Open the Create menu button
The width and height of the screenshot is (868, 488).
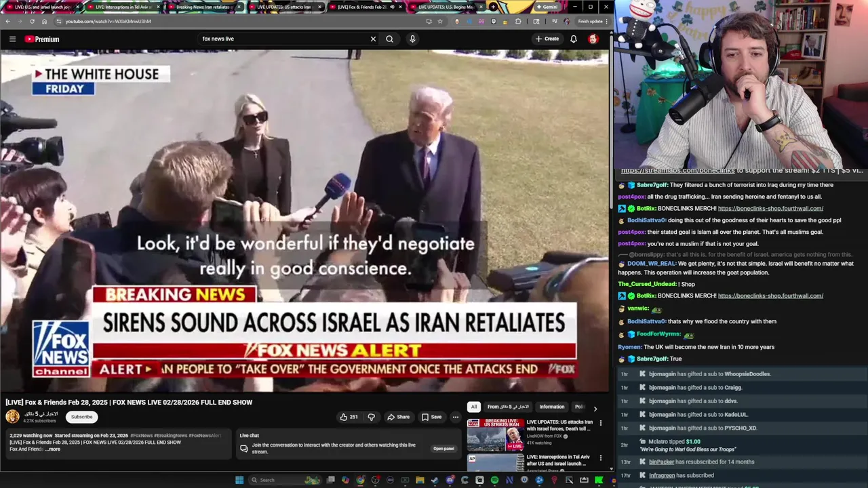pos(547,39)
